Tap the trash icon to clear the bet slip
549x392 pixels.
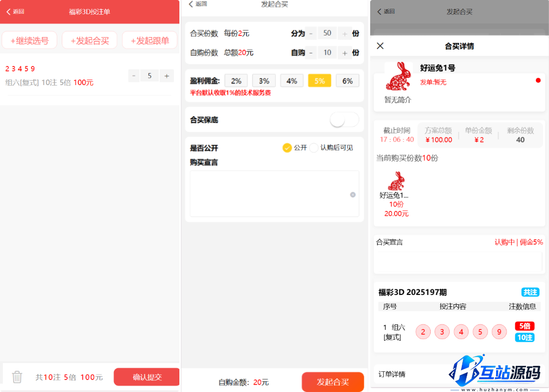tap(17, 377)
